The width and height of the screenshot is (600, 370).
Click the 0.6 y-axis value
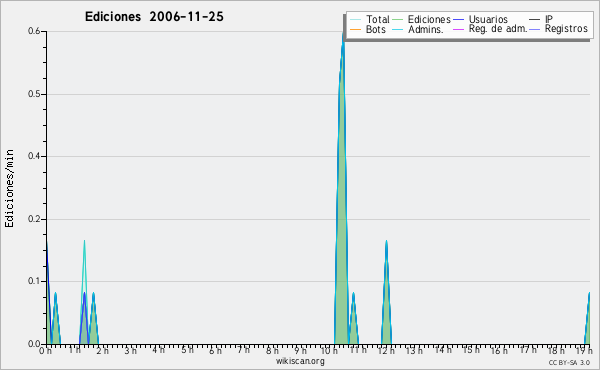click(x=34, y=31)
